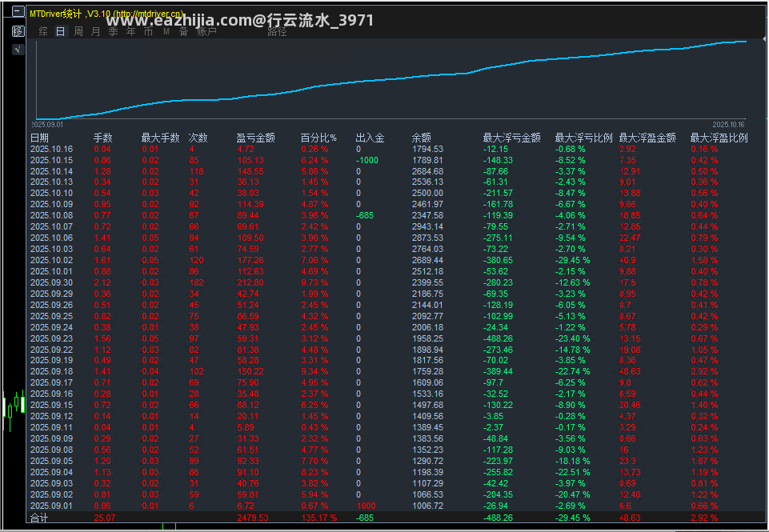
Task: Select the 2025.09.12 row date
Action: tap(51, 416)
